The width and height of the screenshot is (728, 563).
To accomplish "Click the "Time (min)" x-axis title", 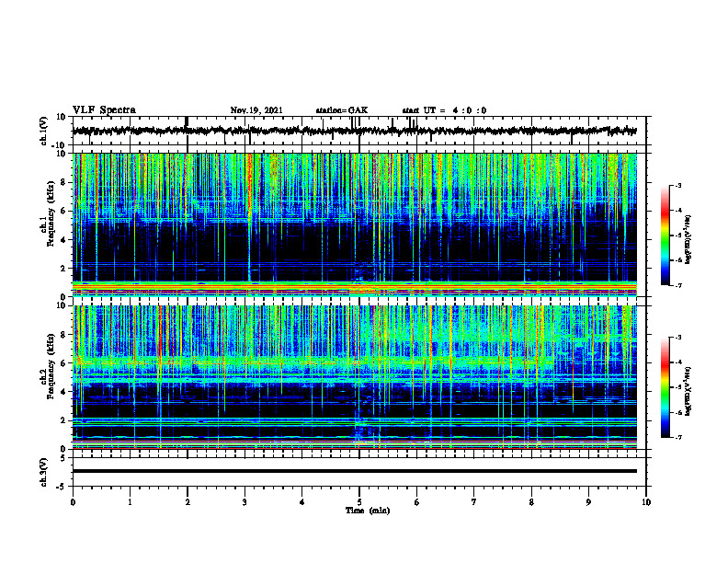I will point(368,511).
